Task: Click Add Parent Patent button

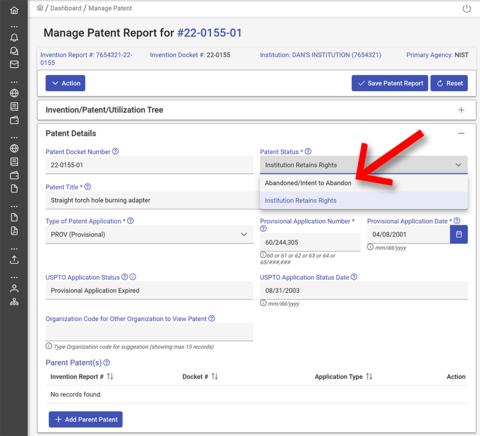Action: [x=86, y=419]
